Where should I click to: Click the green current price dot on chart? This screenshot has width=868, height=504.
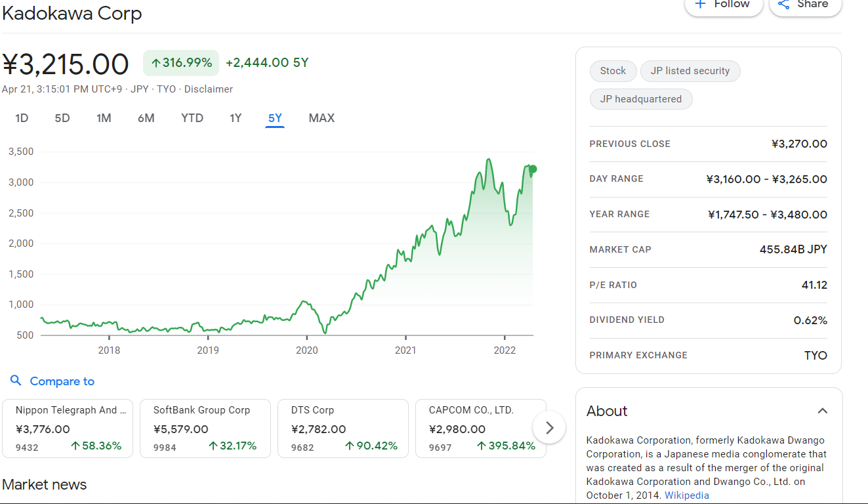click(533, 169)
